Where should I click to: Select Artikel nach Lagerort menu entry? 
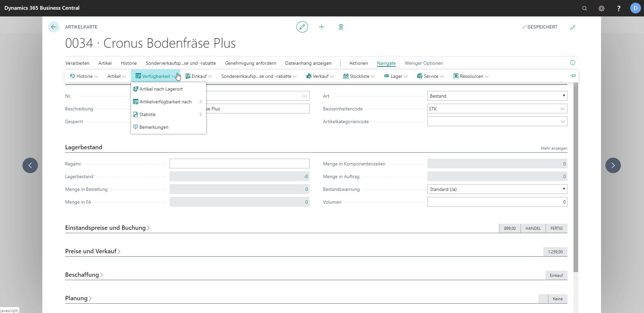[x=168, y=89]
